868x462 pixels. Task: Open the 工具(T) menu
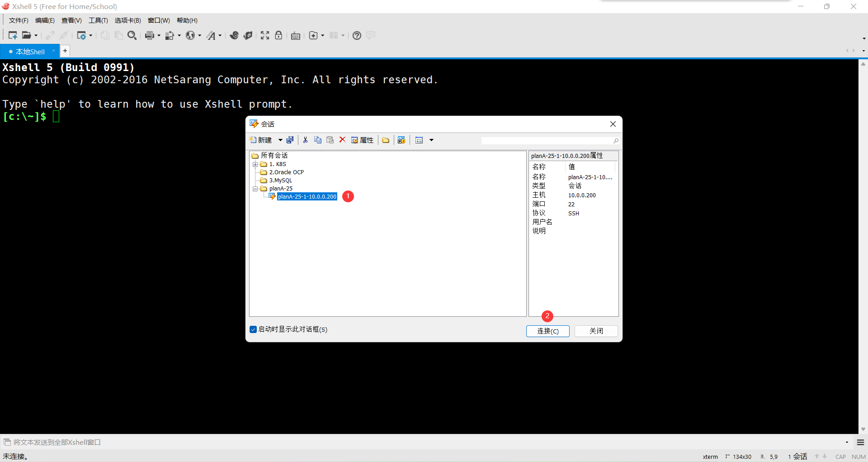[x=98, y=20]
